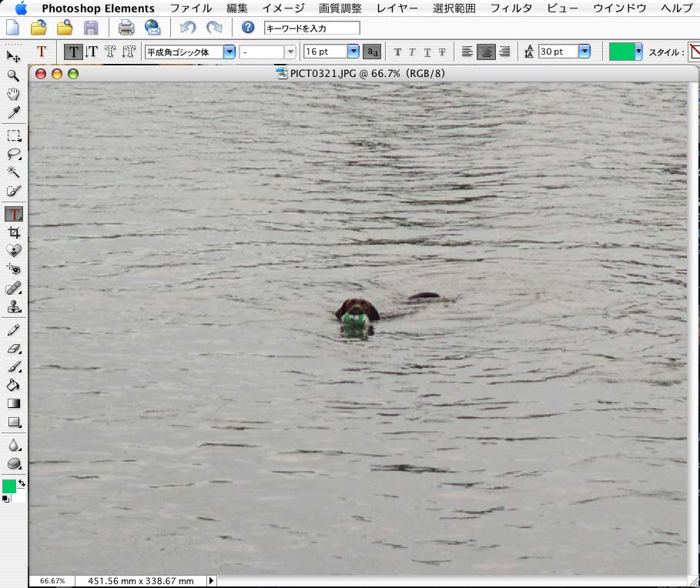Toggle underline text style
Screen dimensions: 700x588
point(427,52)
